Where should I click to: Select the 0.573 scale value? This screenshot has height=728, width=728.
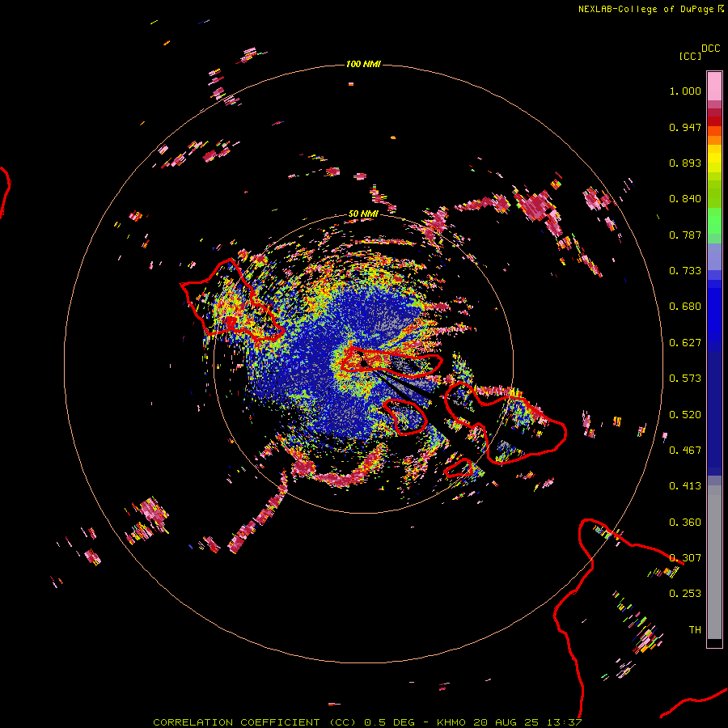(685, 379)
